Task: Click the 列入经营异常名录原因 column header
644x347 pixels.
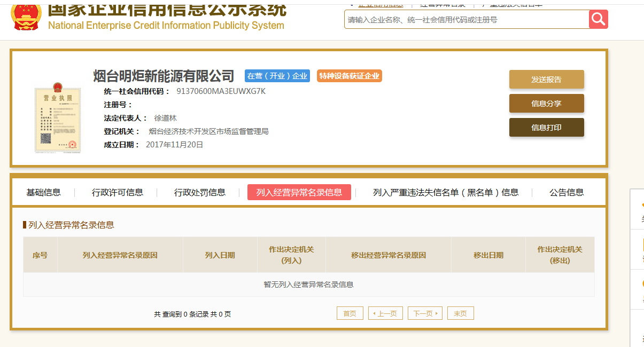Action: pyautogui.click(x=120, y=255)
